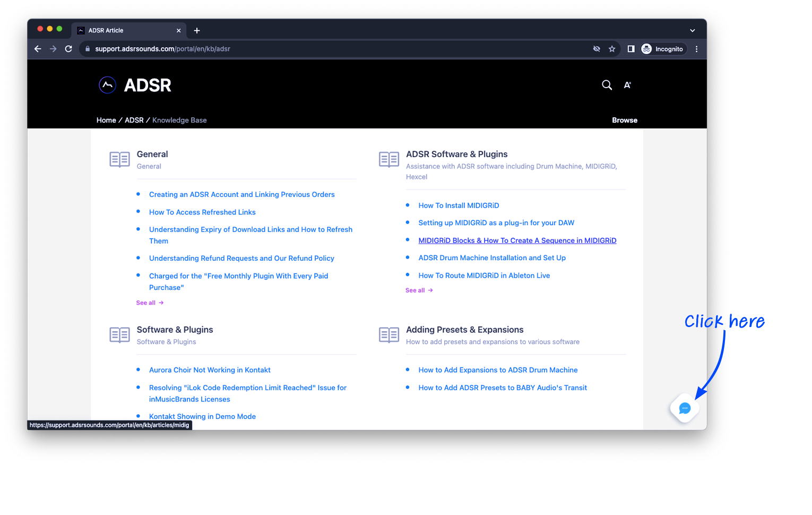The width and height of the screenshot is (812, 515).
Task: Open Setting up MIDIGRiD as plug-in article
Action: pyautogui.click(x=496, y=223)
